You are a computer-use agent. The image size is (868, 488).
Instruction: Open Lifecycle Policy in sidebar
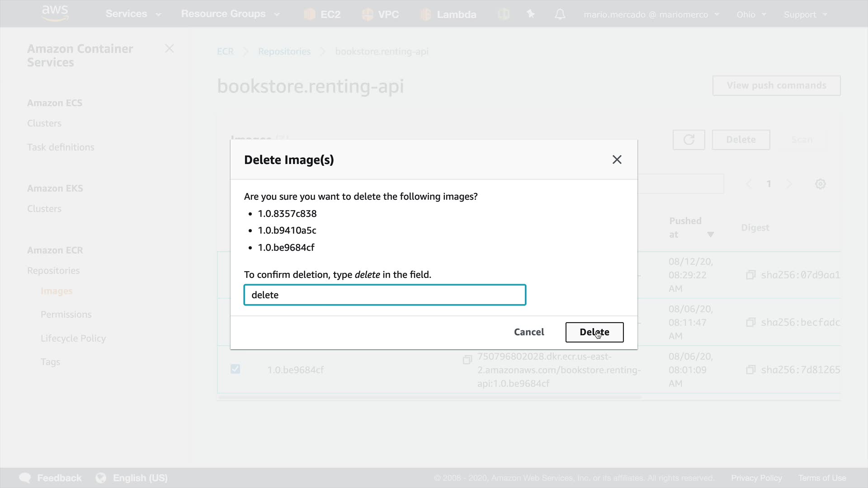click(x=73, y=338)
